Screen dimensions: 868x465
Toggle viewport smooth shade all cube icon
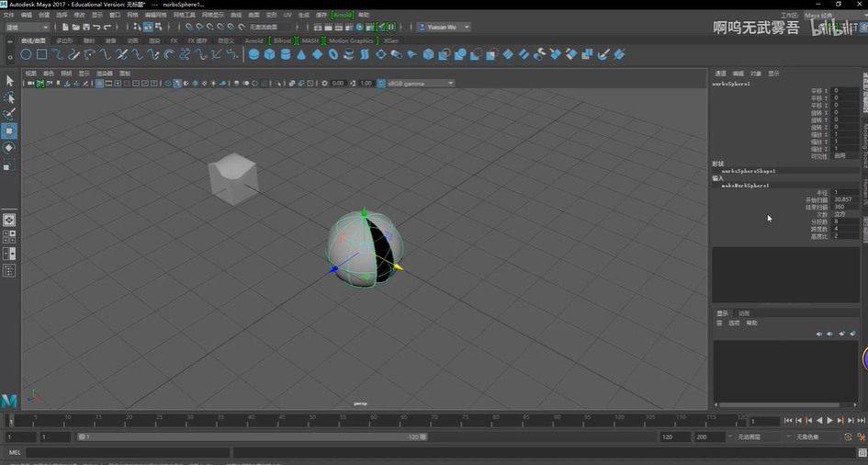(x=177, y=83)
